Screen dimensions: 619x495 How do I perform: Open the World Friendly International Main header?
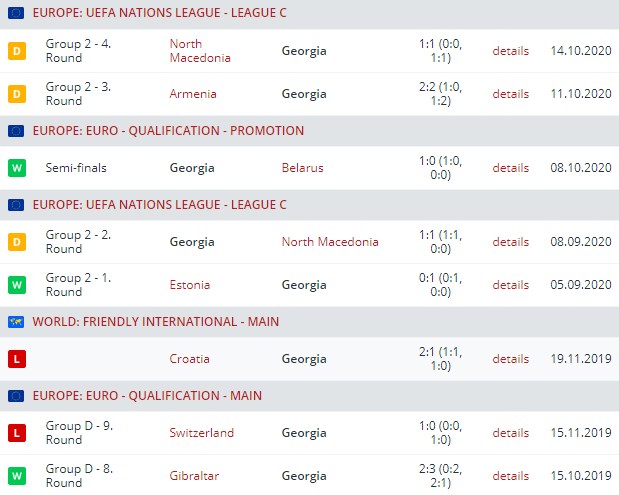156,322
